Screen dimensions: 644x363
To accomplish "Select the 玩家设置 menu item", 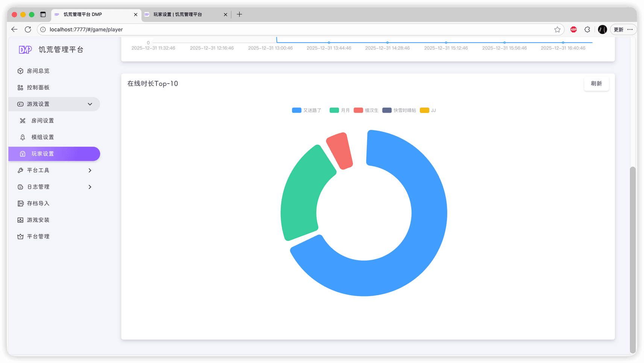I will point(54,154).
